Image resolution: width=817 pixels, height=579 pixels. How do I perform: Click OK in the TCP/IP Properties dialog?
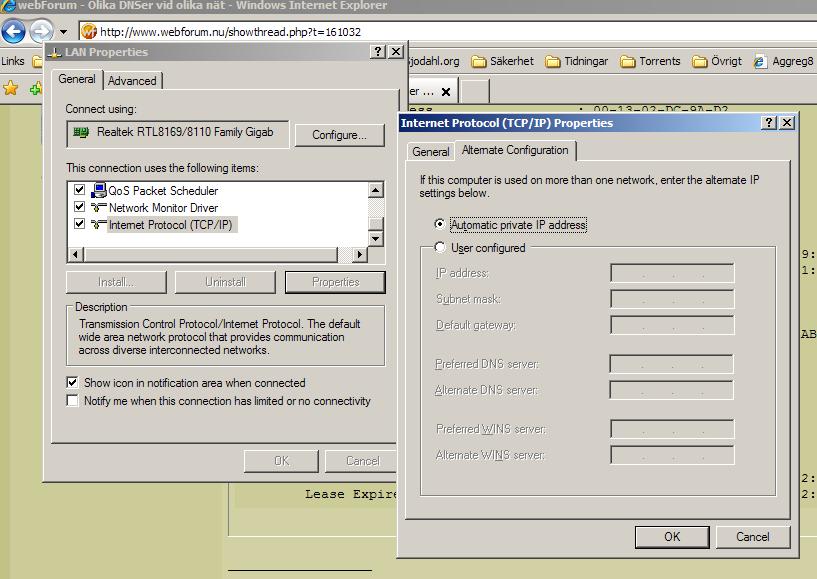672,537
